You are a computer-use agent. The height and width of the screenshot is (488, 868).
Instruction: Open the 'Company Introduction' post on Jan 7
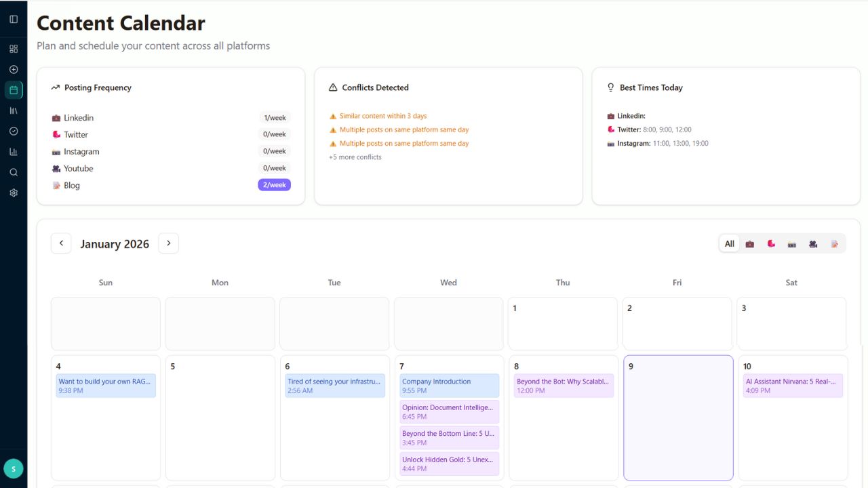449,386
